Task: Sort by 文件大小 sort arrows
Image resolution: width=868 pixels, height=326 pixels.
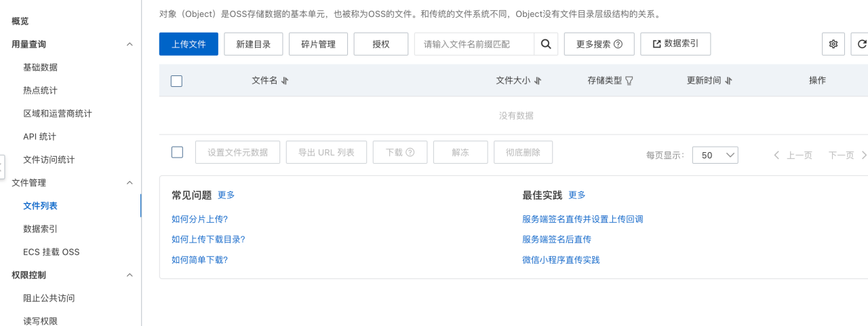Action: 538,81
